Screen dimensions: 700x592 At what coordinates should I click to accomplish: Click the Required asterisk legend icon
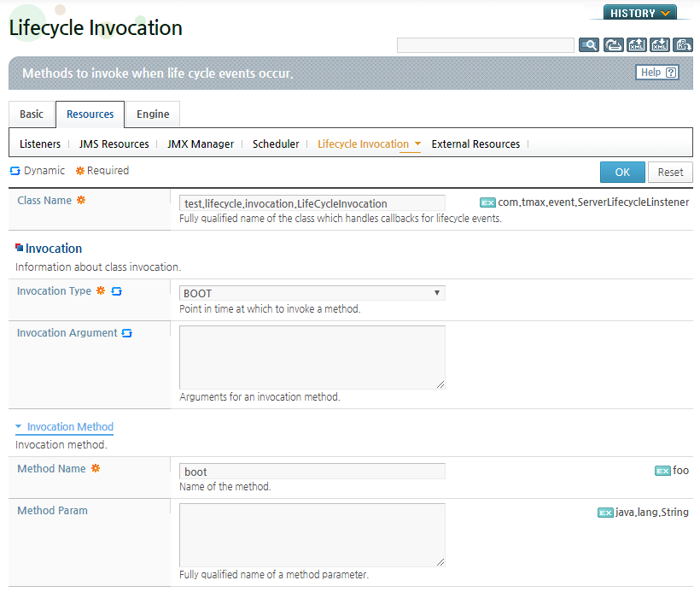point(80,171)
